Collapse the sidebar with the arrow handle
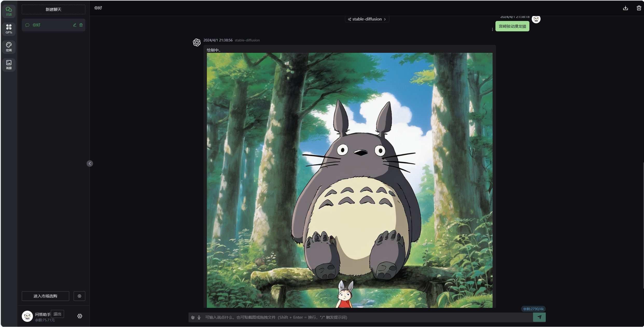This screenshot has width=644, height=327. [90, 163]
